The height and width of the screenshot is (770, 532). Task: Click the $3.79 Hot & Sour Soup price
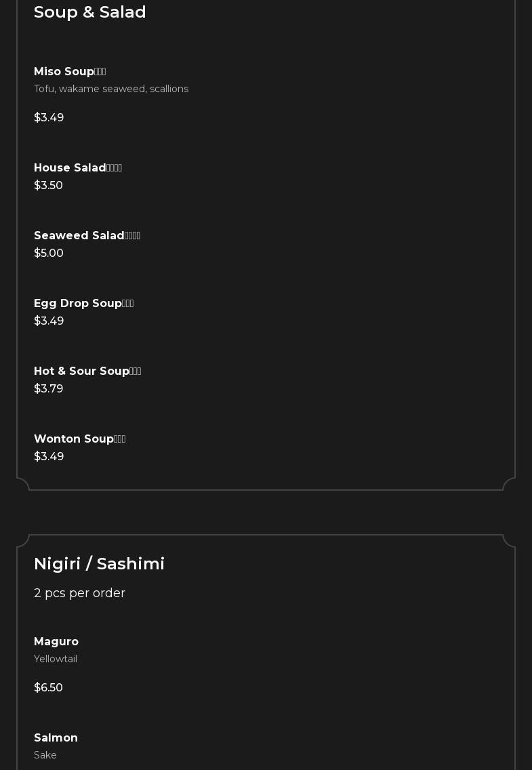pyautogui.click(x=48, y=389)
